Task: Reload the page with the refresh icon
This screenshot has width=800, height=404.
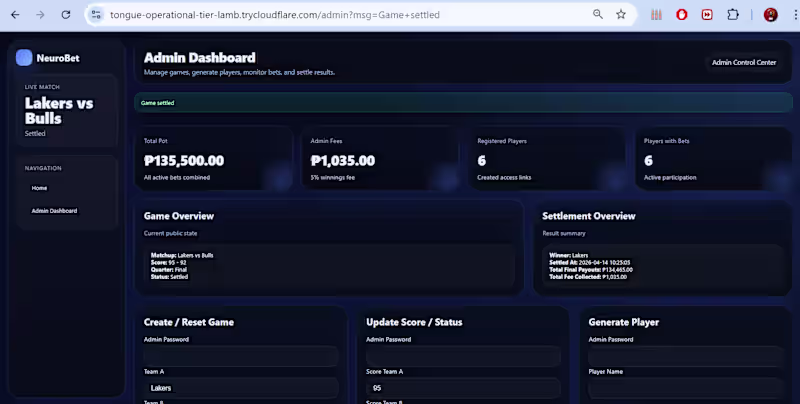Action: click(x=66, y=15)
